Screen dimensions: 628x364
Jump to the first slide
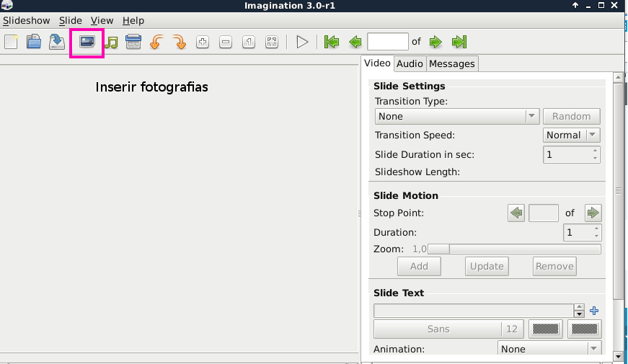(332, 43)
